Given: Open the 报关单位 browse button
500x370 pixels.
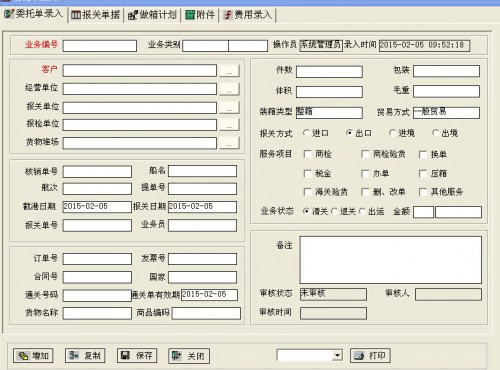Looking at the screenshot, I should 229,107.
